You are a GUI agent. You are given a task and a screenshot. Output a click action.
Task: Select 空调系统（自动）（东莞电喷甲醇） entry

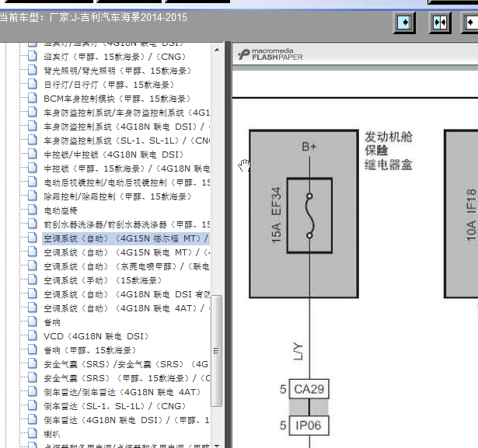pyautogui.click(x=127, y=267)
